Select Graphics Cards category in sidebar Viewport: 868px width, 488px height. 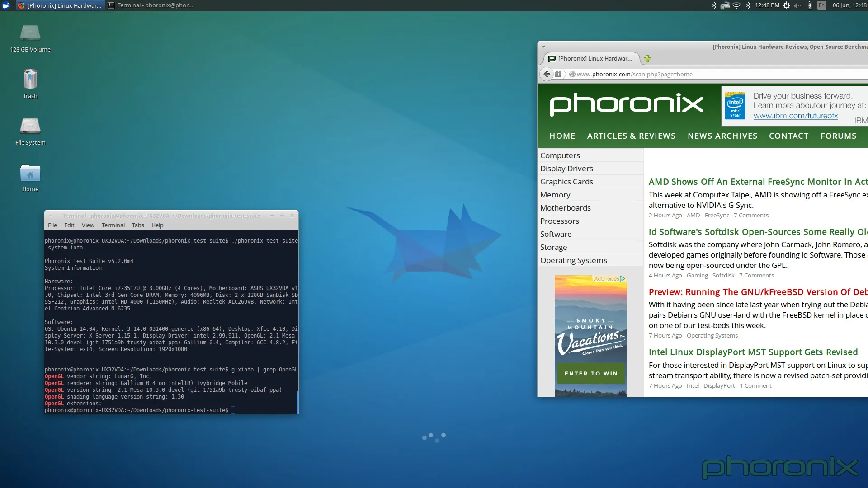pos(591,182)
